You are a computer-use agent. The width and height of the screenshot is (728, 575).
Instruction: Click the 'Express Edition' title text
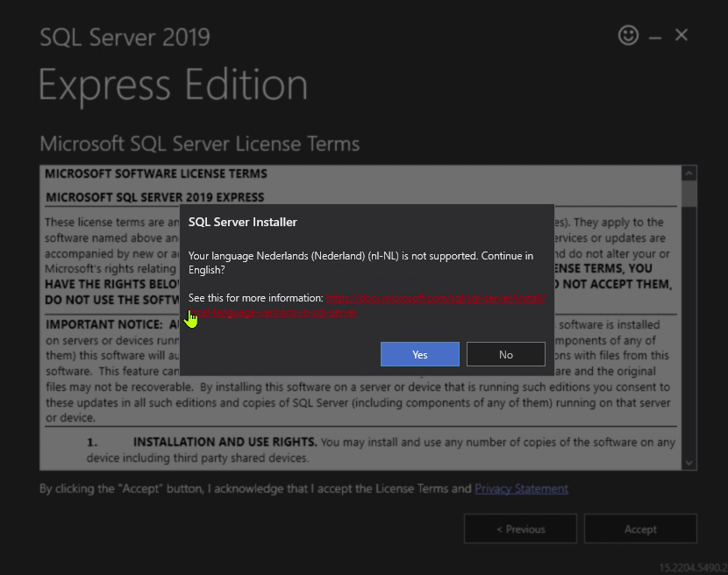tap(173, 85)
